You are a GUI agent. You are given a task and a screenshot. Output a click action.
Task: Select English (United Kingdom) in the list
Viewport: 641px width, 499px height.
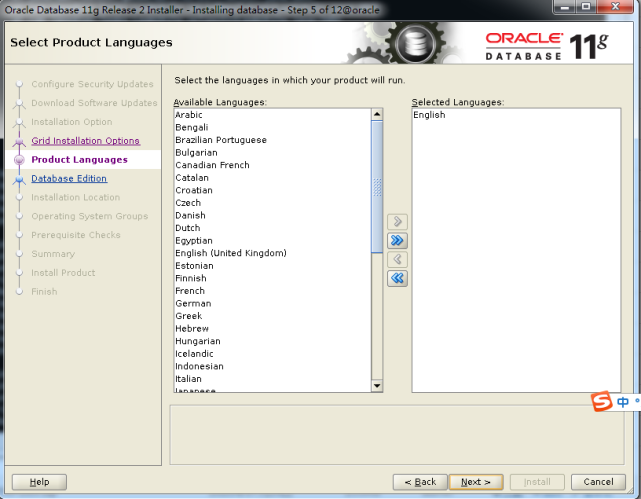point(272,253)
